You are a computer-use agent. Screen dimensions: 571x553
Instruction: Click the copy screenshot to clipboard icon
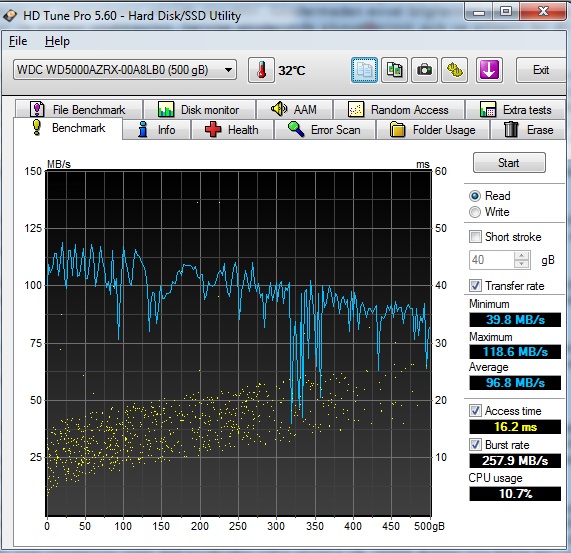(x=394, y=70)
